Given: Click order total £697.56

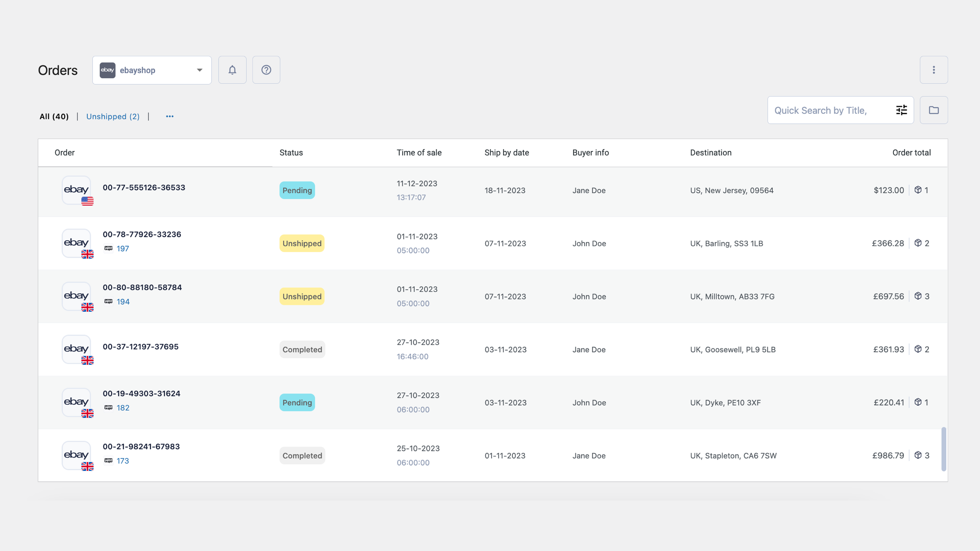Looking at the screenshot, I should click(x=889, y=296).
